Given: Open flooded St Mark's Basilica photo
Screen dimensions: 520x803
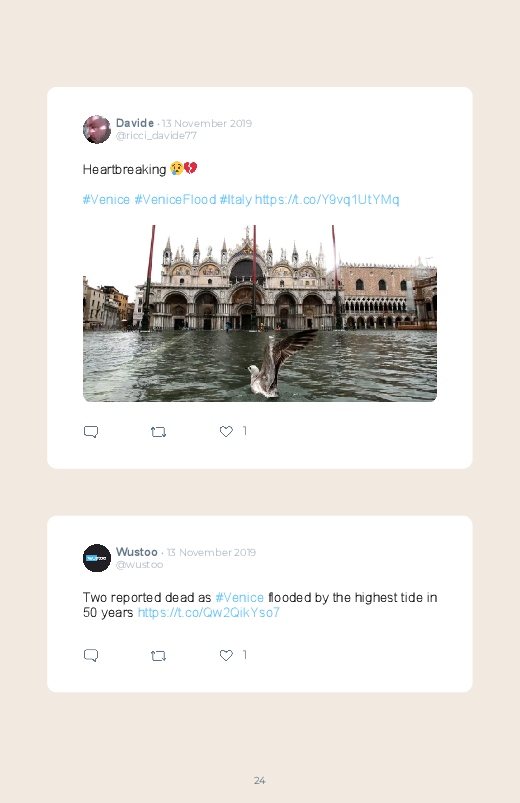Looking at the screenshot, I should pyautogui.click(x=260, y=313).
